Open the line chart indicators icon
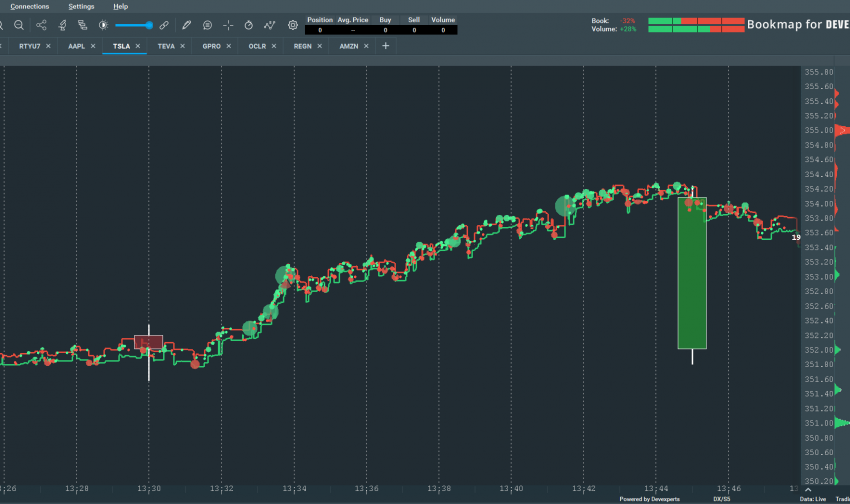850x504 pixels. click(269, 25)
